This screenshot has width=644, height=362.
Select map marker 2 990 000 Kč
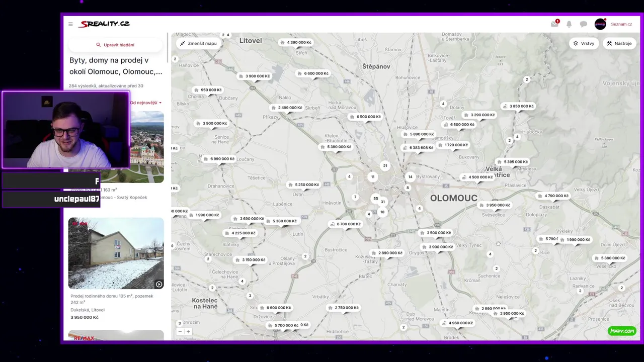tap(490, 308)
